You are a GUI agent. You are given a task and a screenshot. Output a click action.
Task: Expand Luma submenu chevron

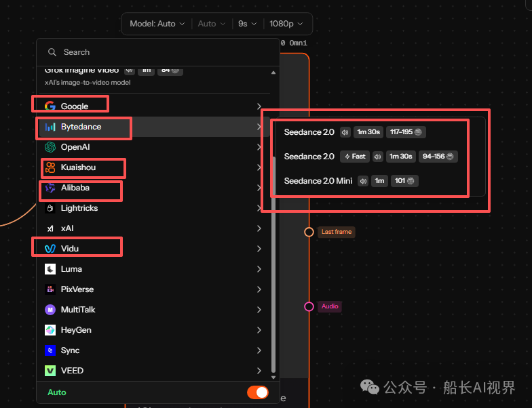coord(259,269)
